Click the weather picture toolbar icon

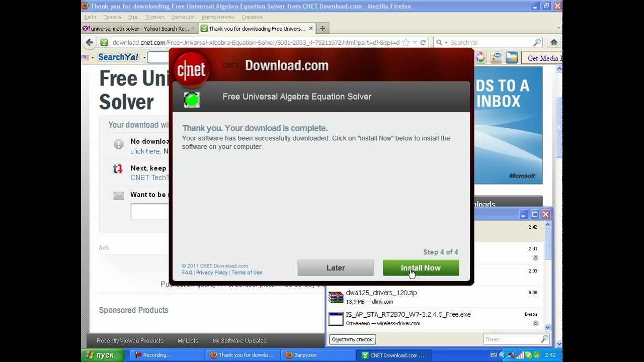[x=512, y=58]
